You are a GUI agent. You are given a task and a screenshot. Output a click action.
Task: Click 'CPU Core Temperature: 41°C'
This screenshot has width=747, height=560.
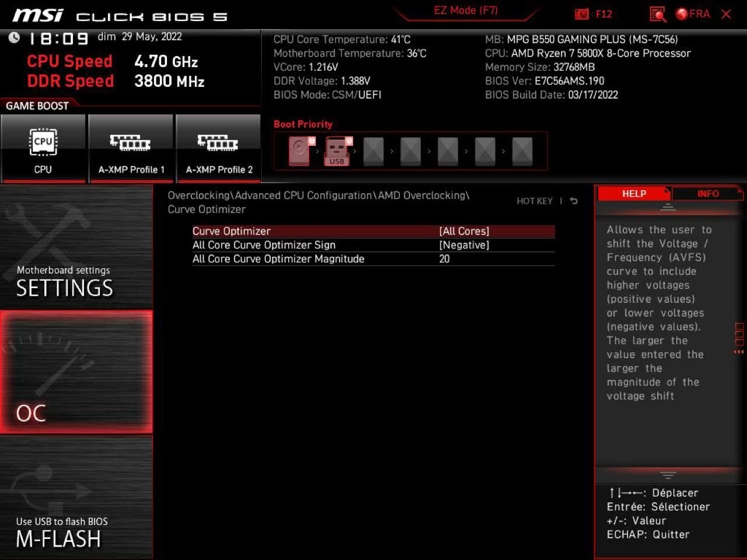pos(342,40)
